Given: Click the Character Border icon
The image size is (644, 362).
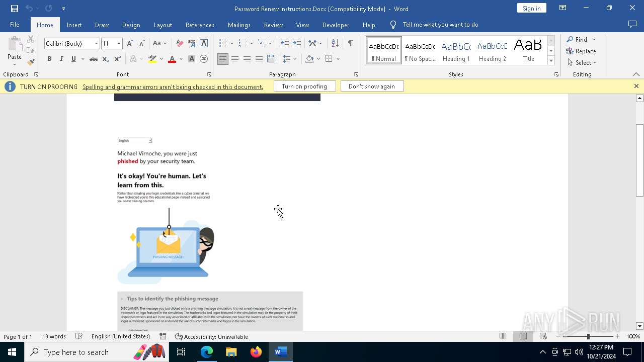Looking at the screenshot, I should pyautogui.click(x=204, y=44).
